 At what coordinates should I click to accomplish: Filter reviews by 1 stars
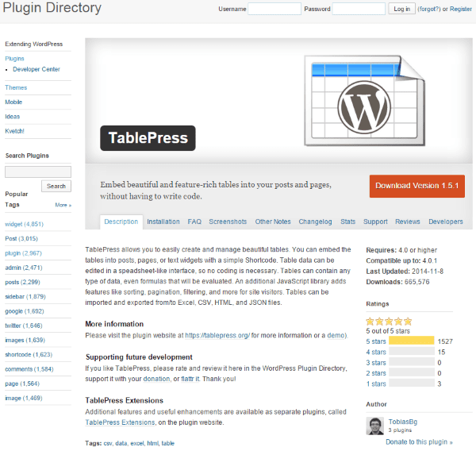[376, 384]
